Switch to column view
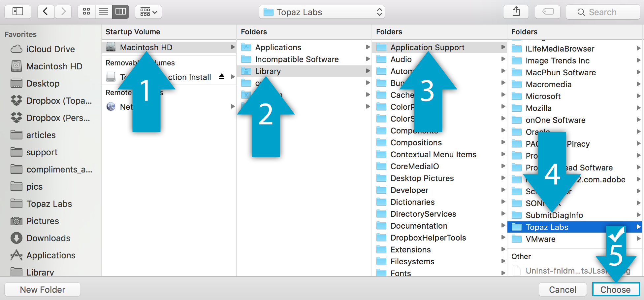The image size is (644, 300). click(121, 12)
